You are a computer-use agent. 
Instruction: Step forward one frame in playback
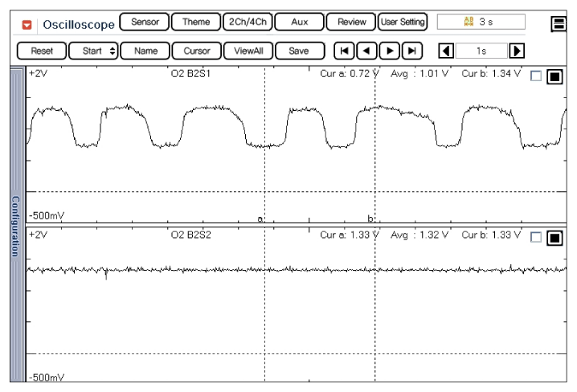click(x=390, y=51)
